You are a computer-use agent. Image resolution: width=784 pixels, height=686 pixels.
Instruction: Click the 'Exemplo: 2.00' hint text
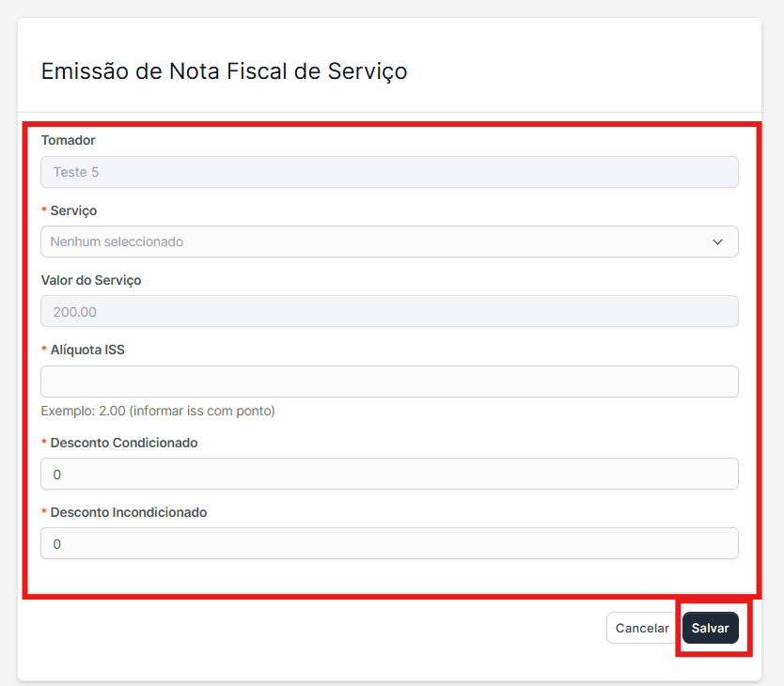click(158, 411)
